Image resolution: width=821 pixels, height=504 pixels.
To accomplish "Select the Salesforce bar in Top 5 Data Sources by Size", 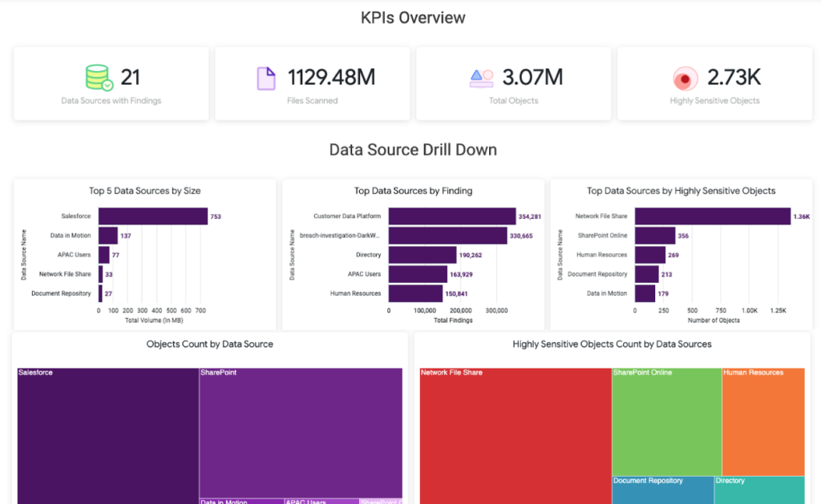I will pyautogui.click(x=152, y=216).
